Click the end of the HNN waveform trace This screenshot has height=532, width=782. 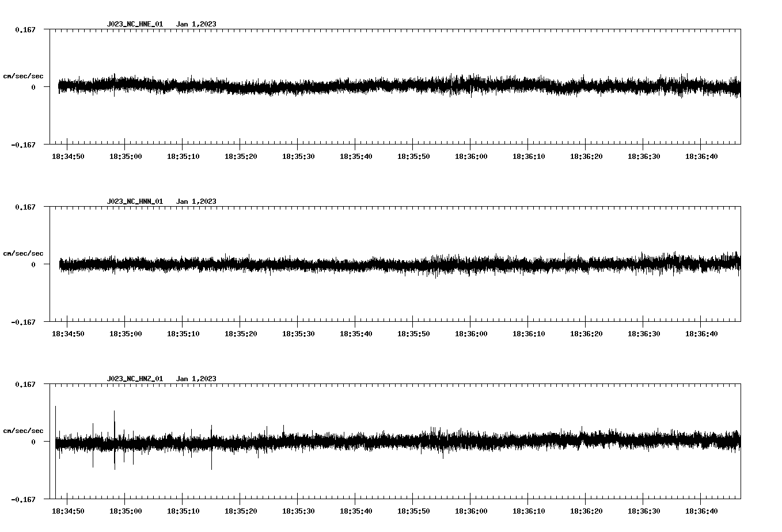pos(737,264)
